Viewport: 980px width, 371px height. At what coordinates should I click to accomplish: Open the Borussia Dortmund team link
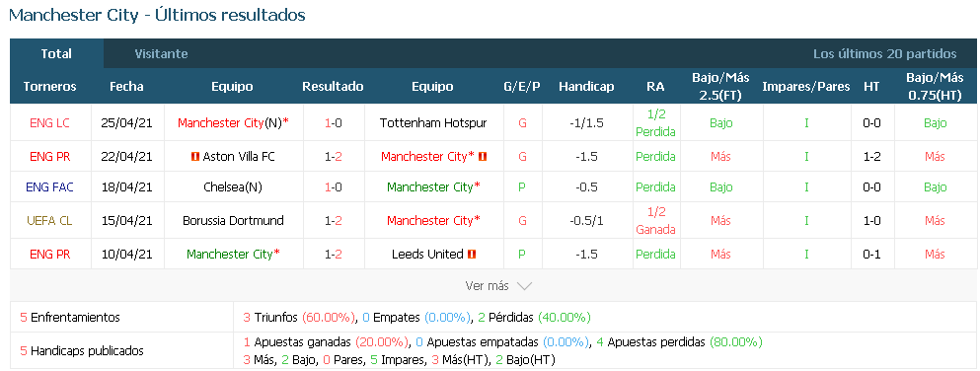coord(233,220)
